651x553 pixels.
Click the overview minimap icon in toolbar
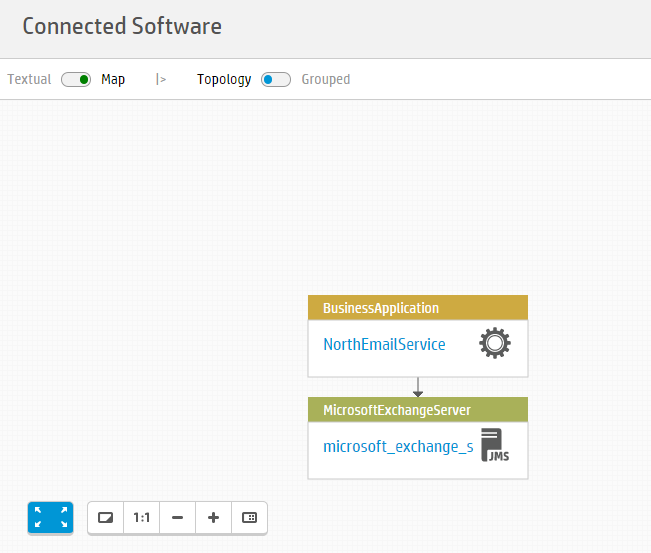[249, 518]
